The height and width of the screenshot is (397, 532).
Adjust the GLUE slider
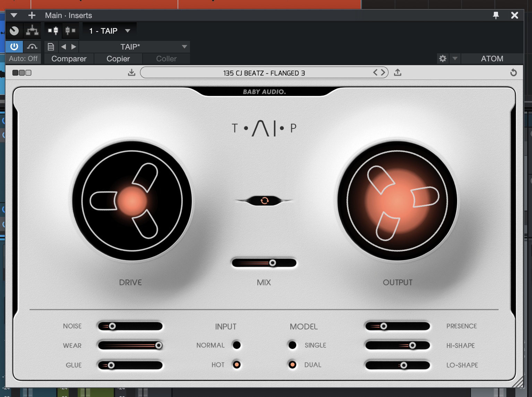(130, 365)
